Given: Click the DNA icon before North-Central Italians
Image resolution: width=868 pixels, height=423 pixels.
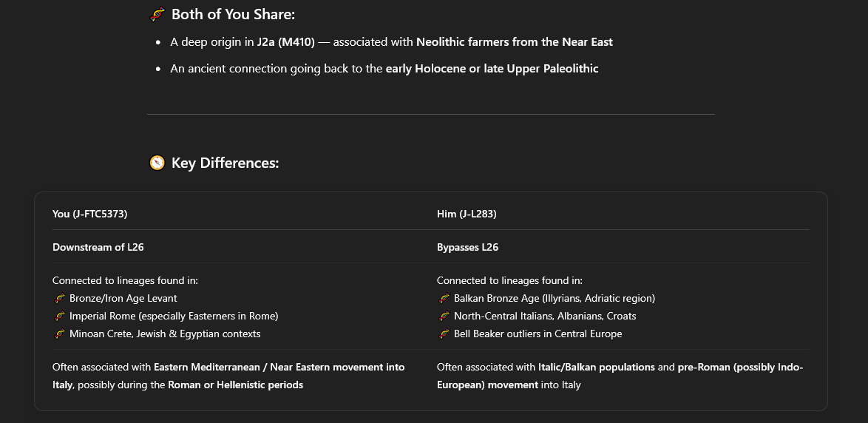Looking at the screenshot, I should [x=444, y=317].
